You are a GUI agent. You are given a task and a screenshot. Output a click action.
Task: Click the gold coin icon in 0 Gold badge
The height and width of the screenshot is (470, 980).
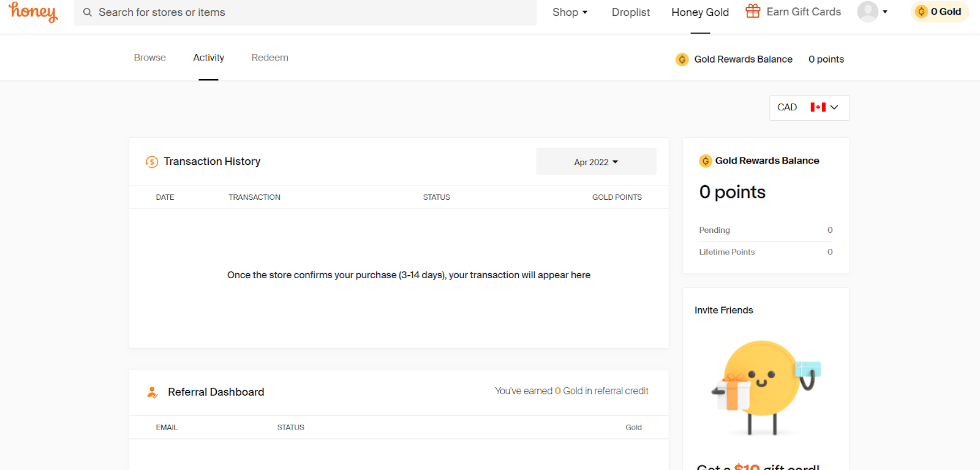[921, 12]
